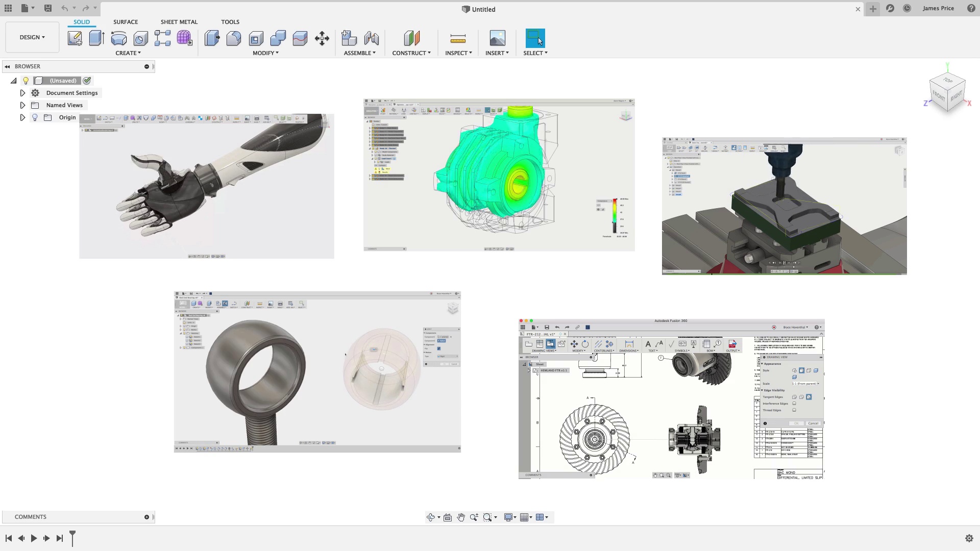Click the James Price account name
Viewport: 980px width, 551px height.
(938, 8)
